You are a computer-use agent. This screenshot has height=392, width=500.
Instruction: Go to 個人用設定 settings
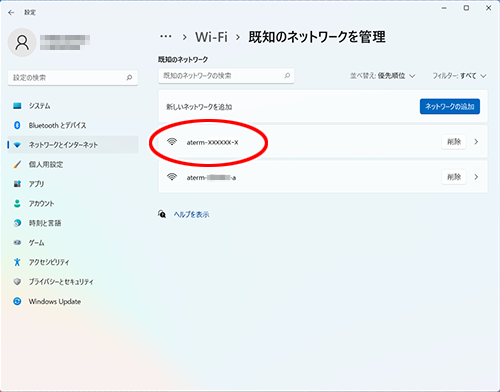pos(73,164)
